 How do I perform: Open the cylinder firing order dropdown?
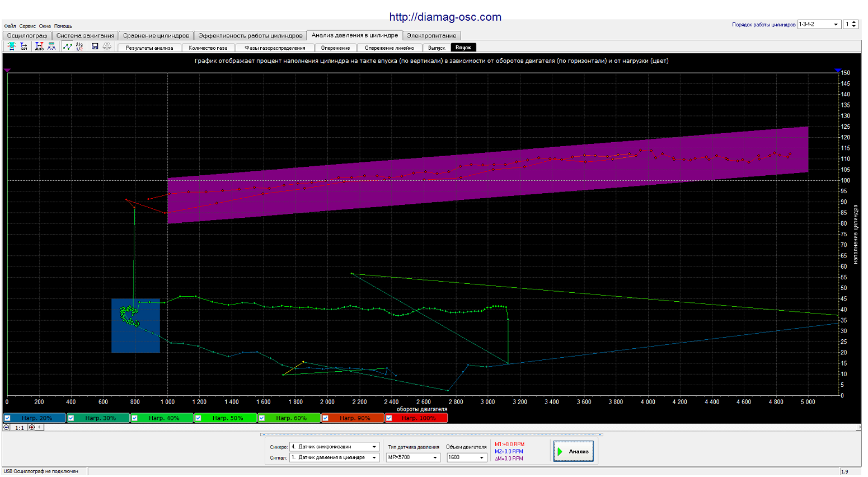[819, 25]
